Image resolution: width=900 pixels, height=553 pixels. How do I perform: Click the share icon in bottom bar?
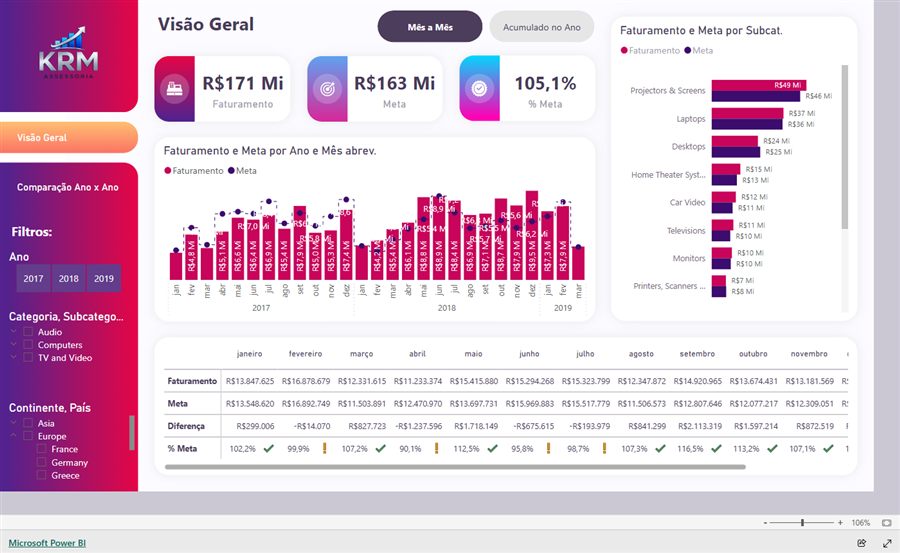[861, 543]
